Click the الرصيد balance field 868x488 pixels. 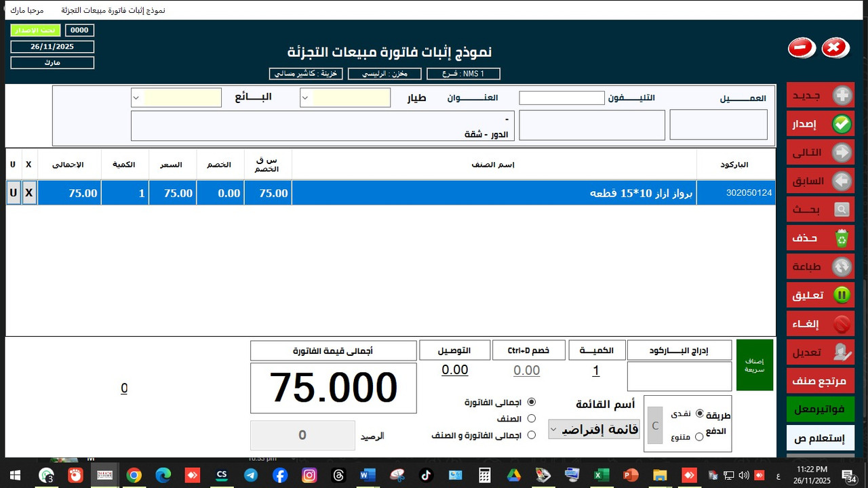(302, 435)
